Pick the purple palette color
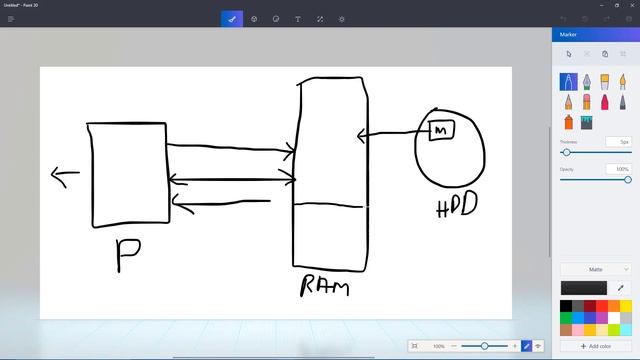 point(602,318)
